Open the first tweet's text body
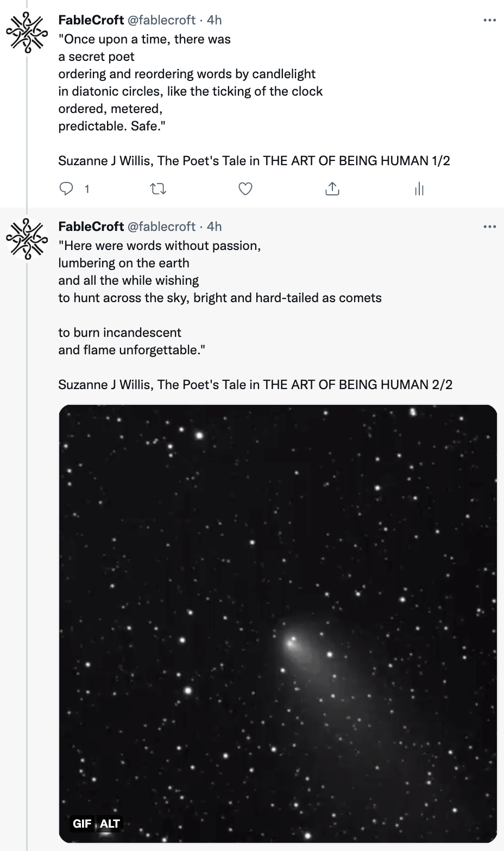 [190, 83]
